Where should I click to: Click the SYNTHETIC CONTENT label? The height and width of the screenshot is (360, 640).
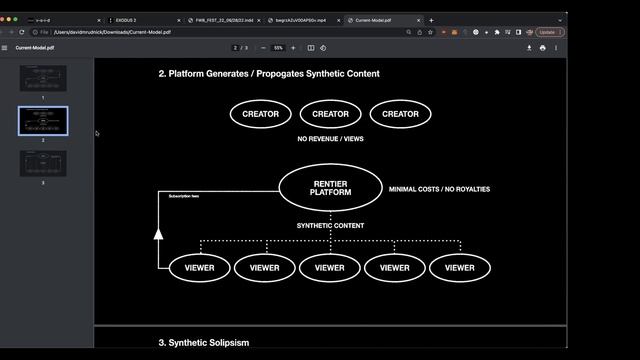tap(330, 225)
